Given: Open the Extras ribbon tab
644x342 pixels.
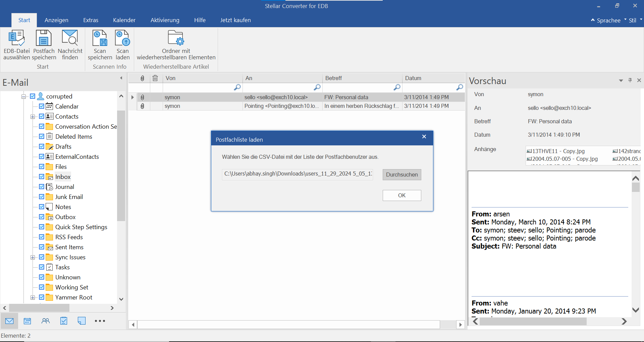Looking at the screenshot, I should (x=91, y=20).
